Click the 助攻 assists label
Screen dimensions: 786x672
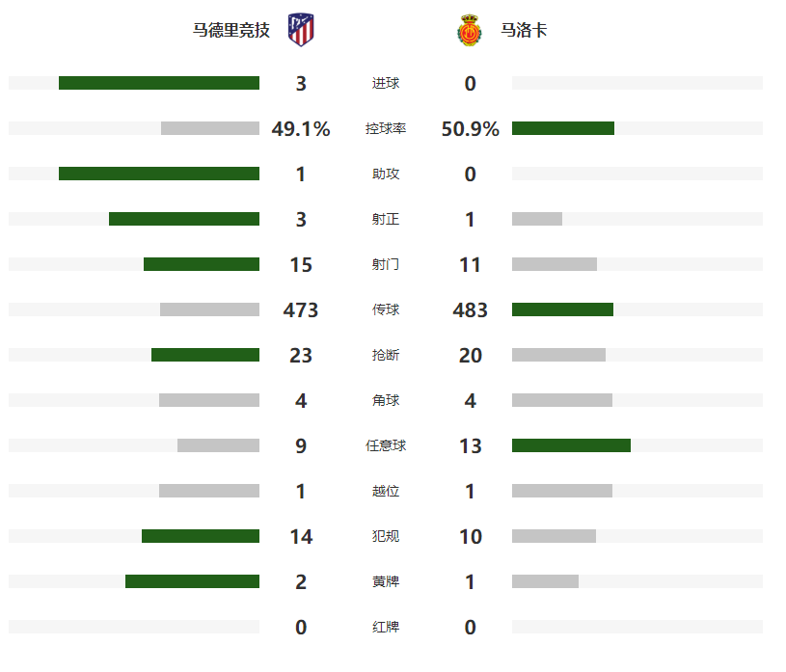click(386, 174)
